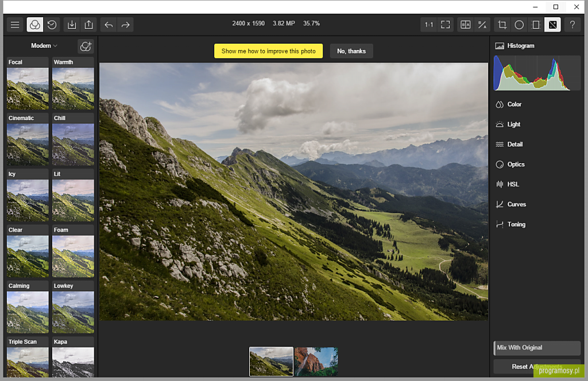The image size is (588, 381).
Task: Select the mountain photo in the filmstrip
Action: pyautogui.click(x=271, y=361)
